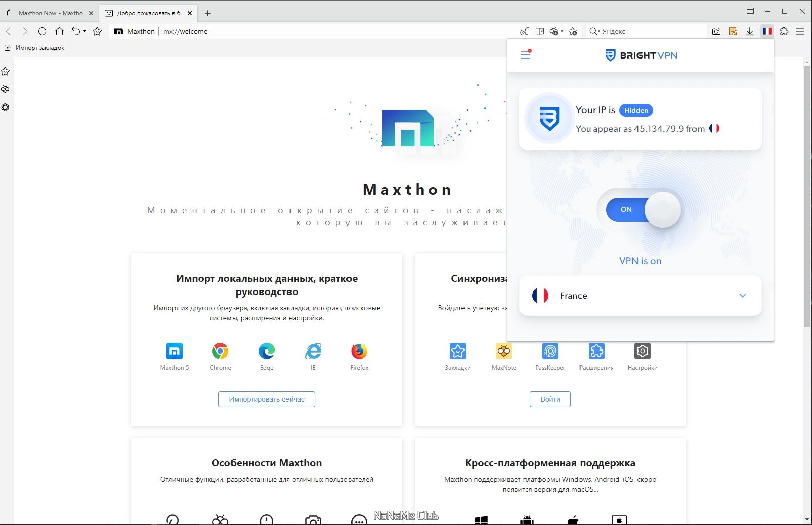The image size is (812, 525).
Task: Select the Chrome icon in the import section
Action: [x=220, y=352]
